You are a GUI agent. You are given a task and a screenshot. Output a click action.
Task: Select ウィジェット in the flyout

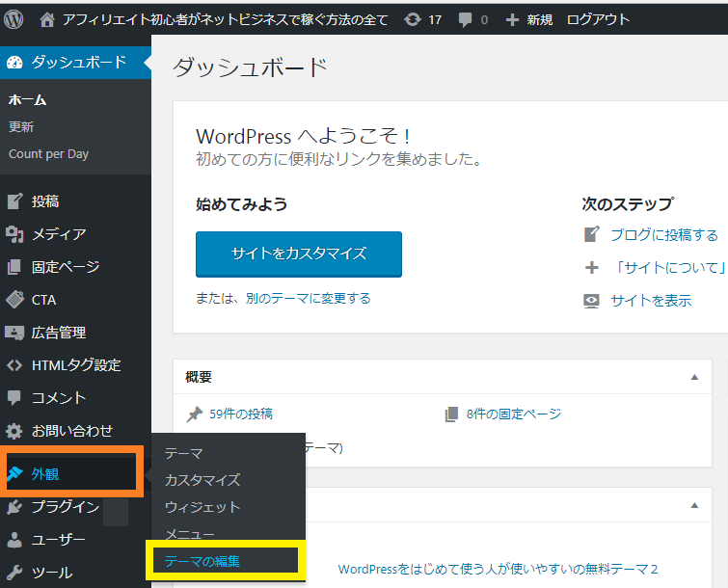coord(202,507)
